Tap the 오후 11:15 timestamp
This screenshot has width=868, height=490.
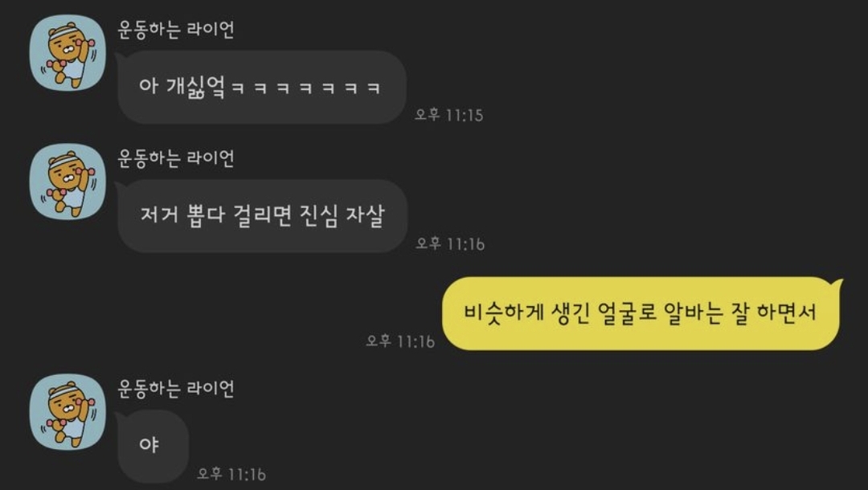(449, 115)
